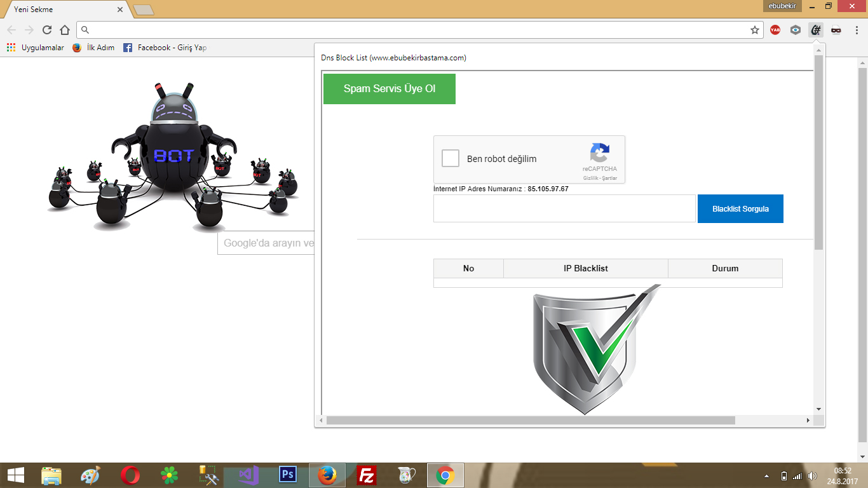Open the pitcher icon in the taskbar
Viewport: 868px width, 488px height.
tap(406, 475)
